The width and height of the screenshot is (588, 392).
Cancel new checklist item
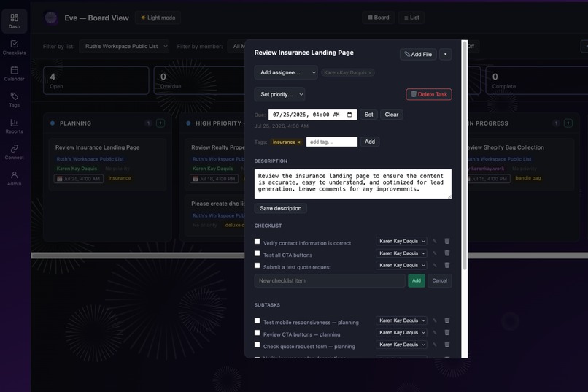point(439,280)
